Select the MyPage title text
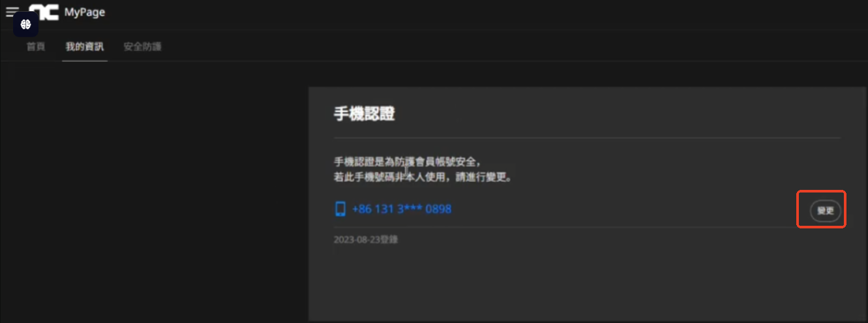Image resolution: width=868 pixels, height=323 pixels. coord(85,12)
